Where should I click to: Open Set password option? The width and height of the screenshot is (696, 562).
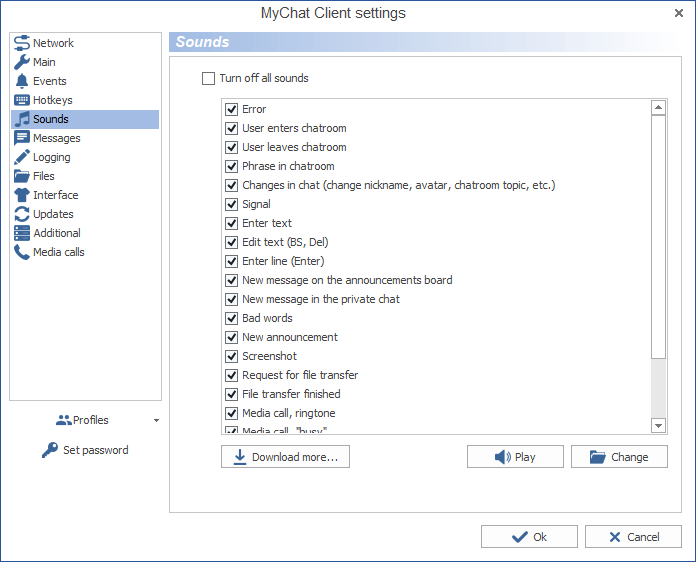(85, 450)
